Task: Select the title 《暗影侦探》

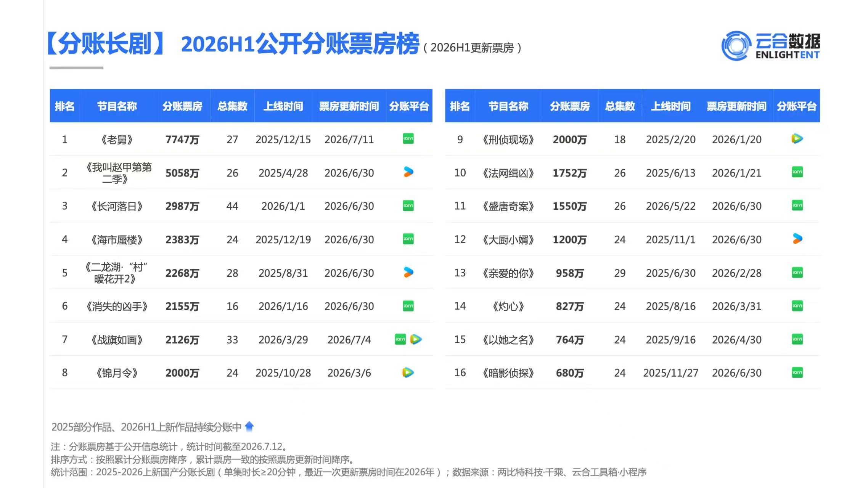Action: [x=508, y=373]
